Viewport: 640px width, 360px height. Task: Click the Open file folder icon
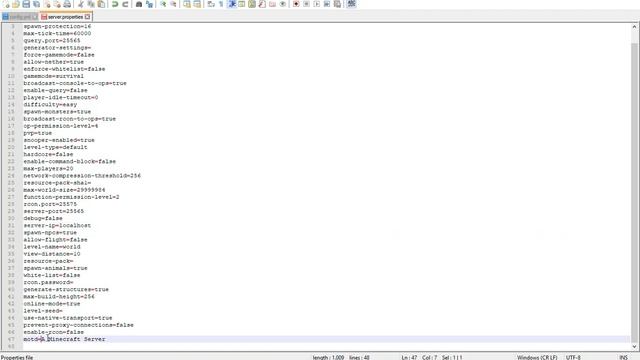point(16,4)
